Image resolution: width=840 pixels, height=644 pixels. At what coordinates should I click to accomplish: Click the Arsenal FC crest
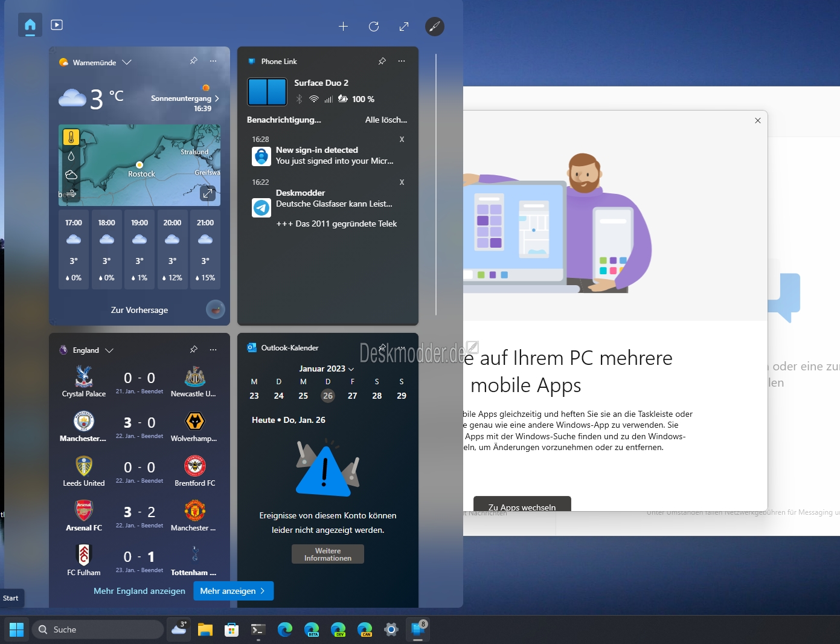click(x=84, y=510)
